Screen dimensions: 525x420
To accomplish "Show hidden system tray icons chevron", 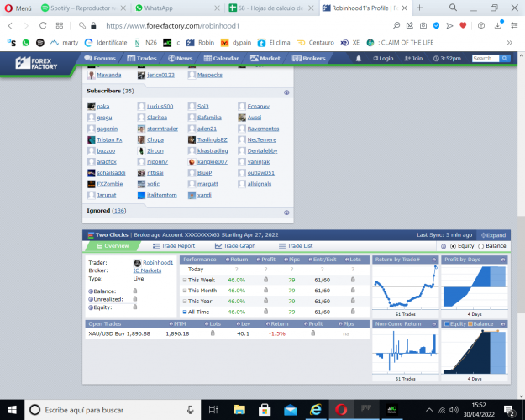I will 429,410.
